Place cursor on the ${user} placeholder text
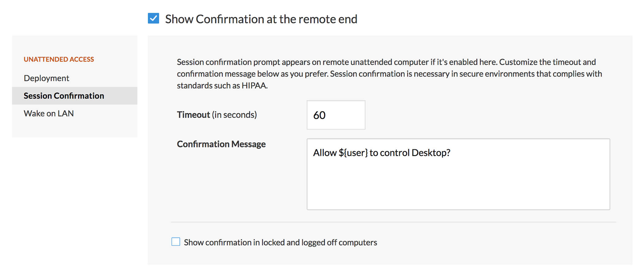Screen dimensions: 644x275 (x=353, y=153)
